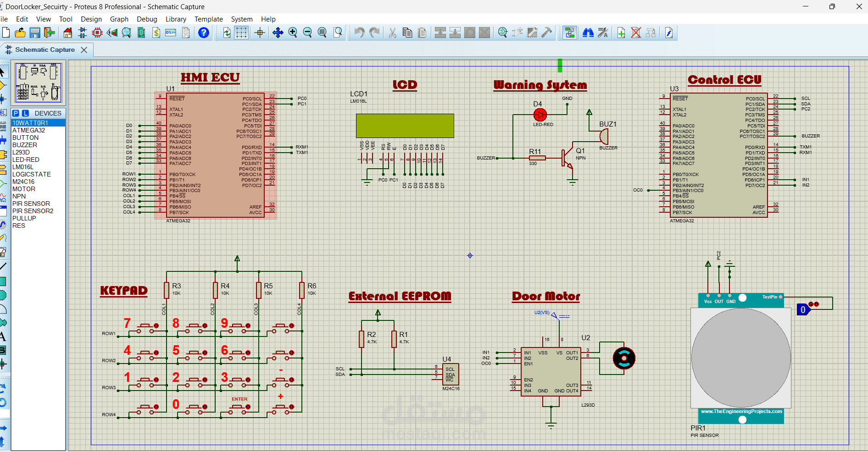This screenshot has height=452, width=868.
Task: Toggle the snap grid display
Action: 241,33
